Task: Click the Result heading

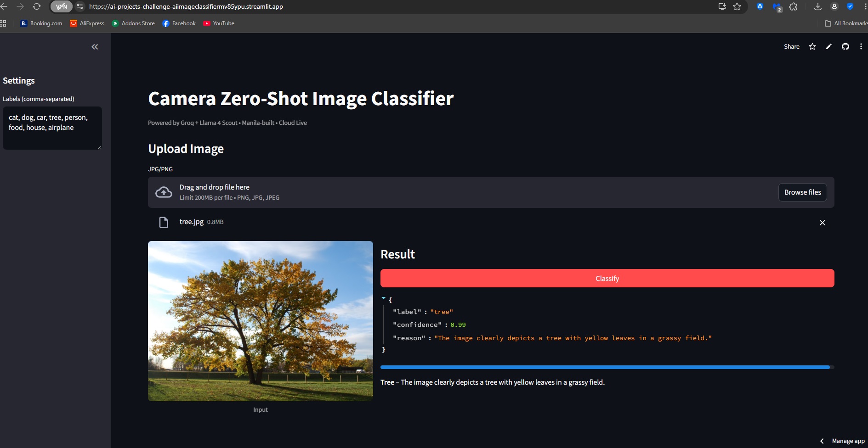Action: point(398,254)
